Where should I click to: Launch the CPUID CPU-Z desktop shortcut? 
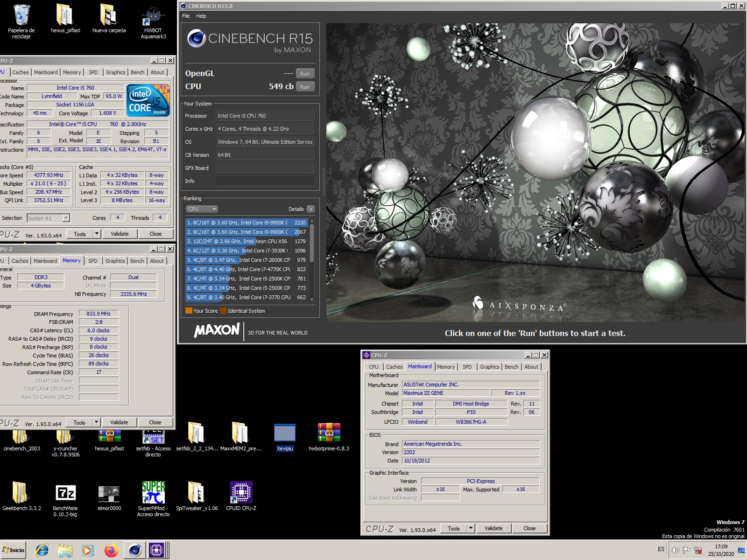pyautogui.click(x=241, y=496)
